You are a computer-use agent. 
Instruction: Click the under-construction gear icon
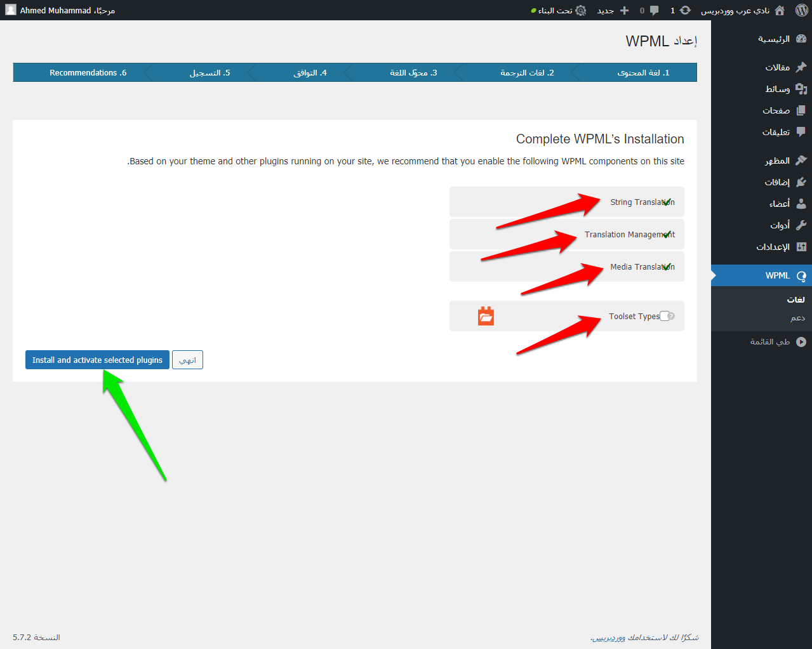580,10
